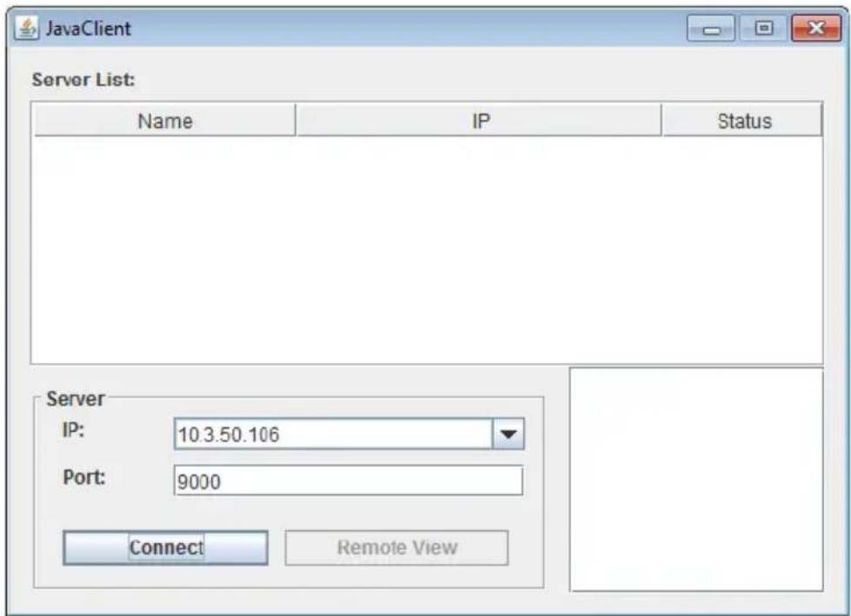The image size is (851, 616).
Task: Click the Remote View button
Action: pyautogui.click(x=396, y=547)
